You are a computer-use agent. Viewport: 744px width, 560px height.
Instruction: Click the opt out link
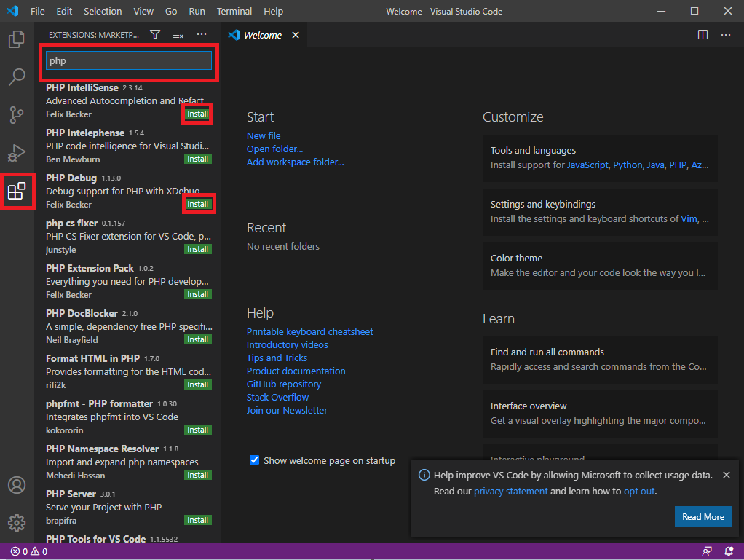[x=639, y=492]
